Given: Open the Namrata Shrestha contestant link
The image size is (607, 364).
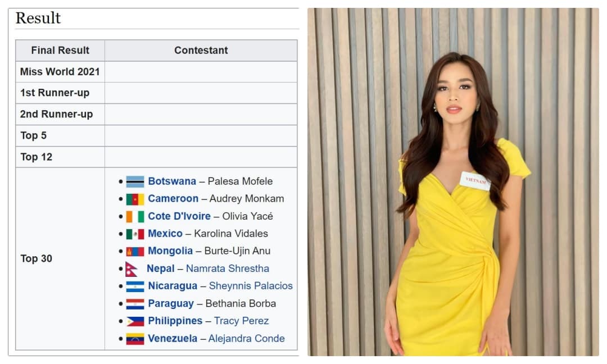Looking at the screenshot, I should pos(227,269).
